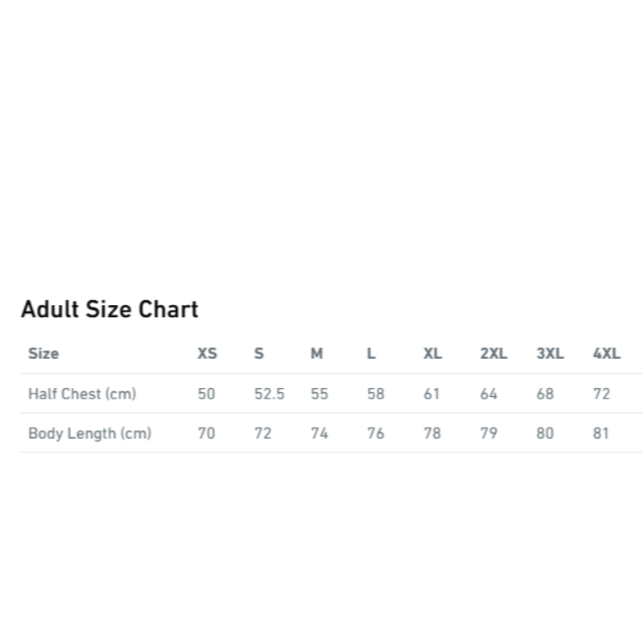
Task: Select the 2XL size column header
Action: point(493,353)
